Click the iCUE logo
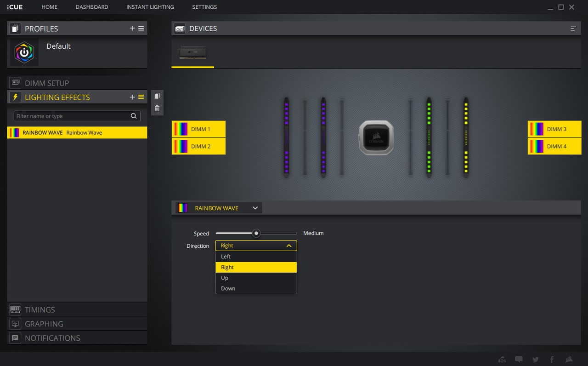 [x=15, y=7]
